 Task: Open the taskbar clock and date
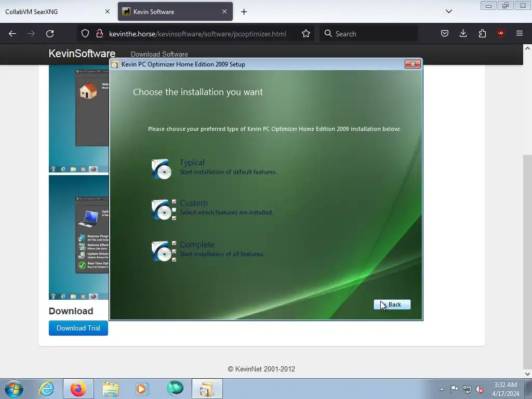[x=506, y=389]
